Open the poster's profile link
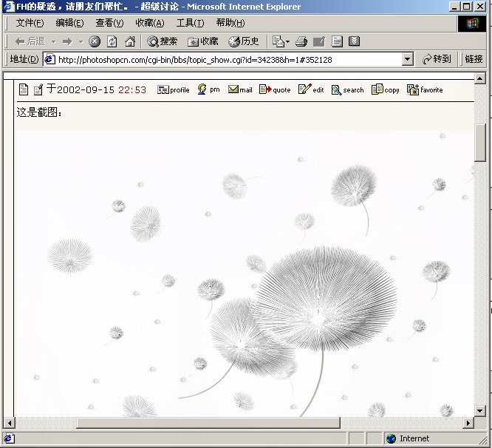The height and width of the screenshot is (448, 492). click(173, 89)
